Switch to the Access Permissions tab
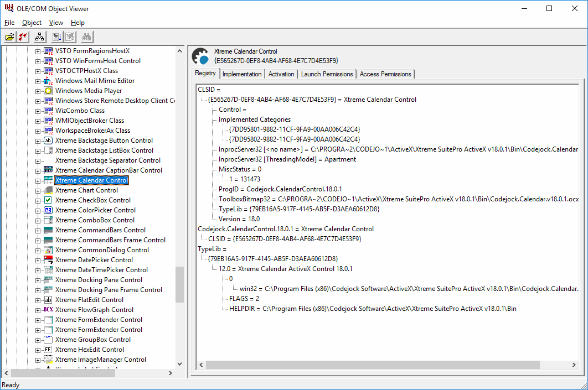 coord(385,74)
